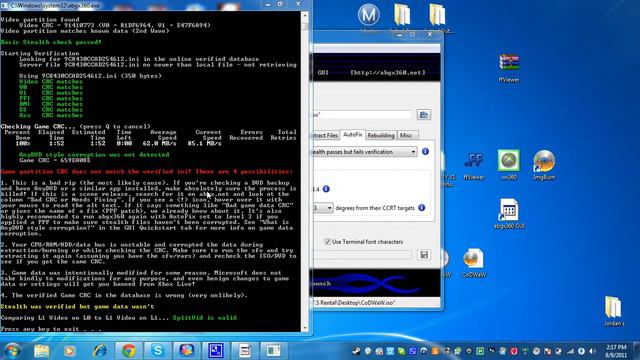
Task: Click the console scrollbar up arrow
Action: [305, 15]
